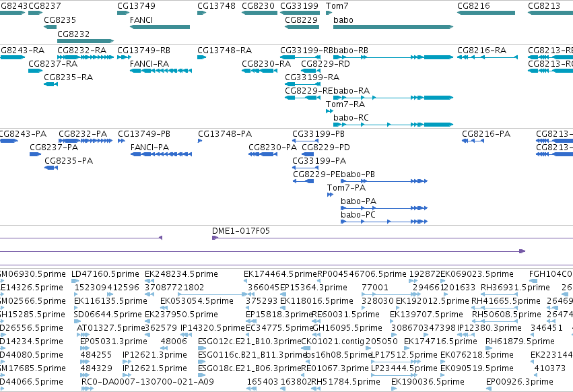Viewport: 573px width, 392px height.
Task: Select EST EK116135.5prime
Action: (x=110, y=301)
